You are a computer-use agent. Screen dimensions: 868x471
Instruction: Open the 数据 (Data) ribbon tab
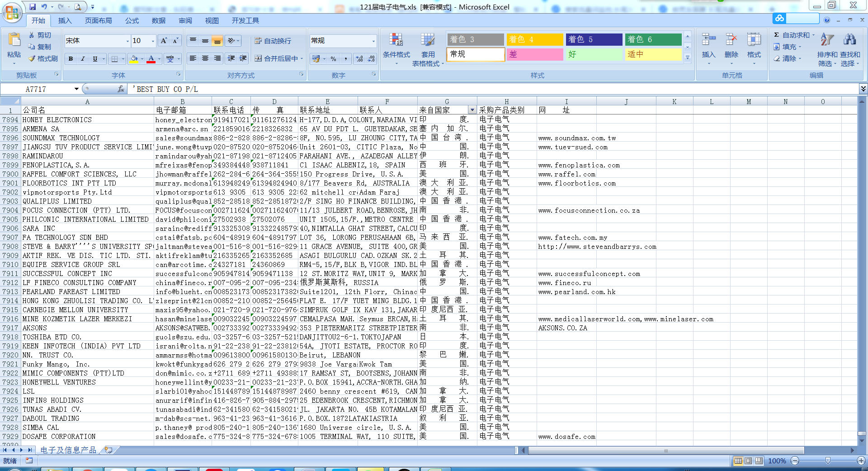[158, 20]
